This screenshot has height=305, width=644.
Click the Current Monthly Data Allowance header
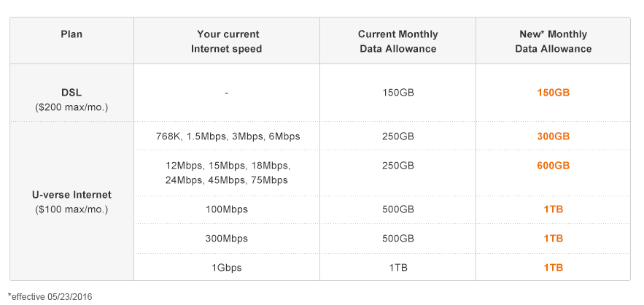(x=397, y=42)
